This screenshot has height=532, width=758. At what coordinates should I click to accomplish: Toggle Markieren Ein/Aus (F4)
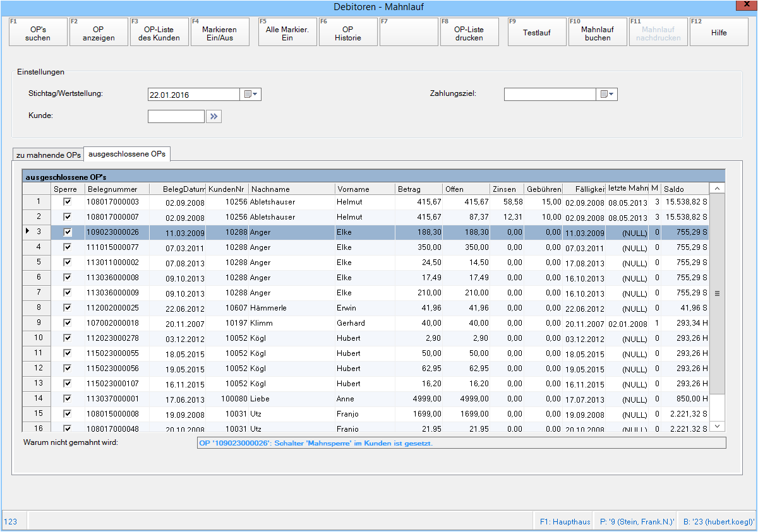[x=219, y=32]
